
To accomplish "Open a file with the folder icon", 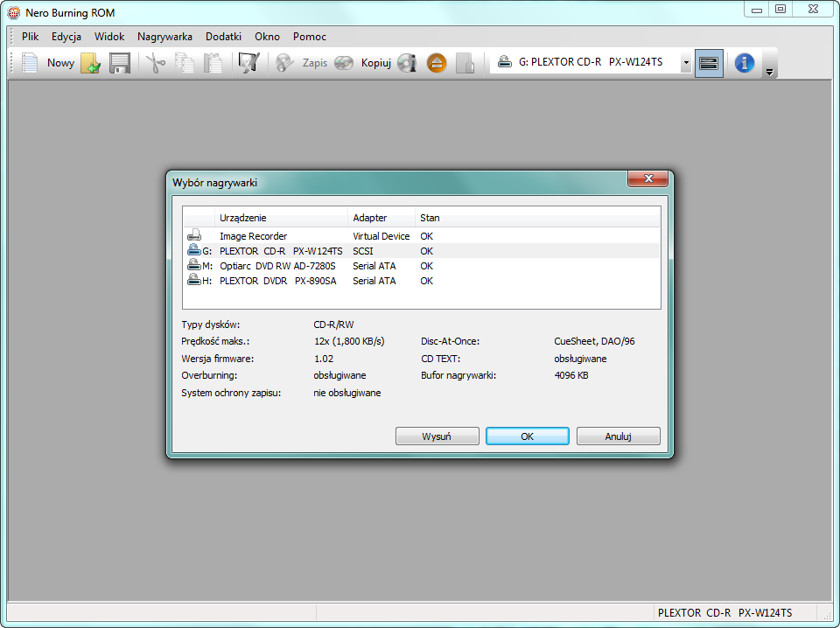I will click(90, 63).
